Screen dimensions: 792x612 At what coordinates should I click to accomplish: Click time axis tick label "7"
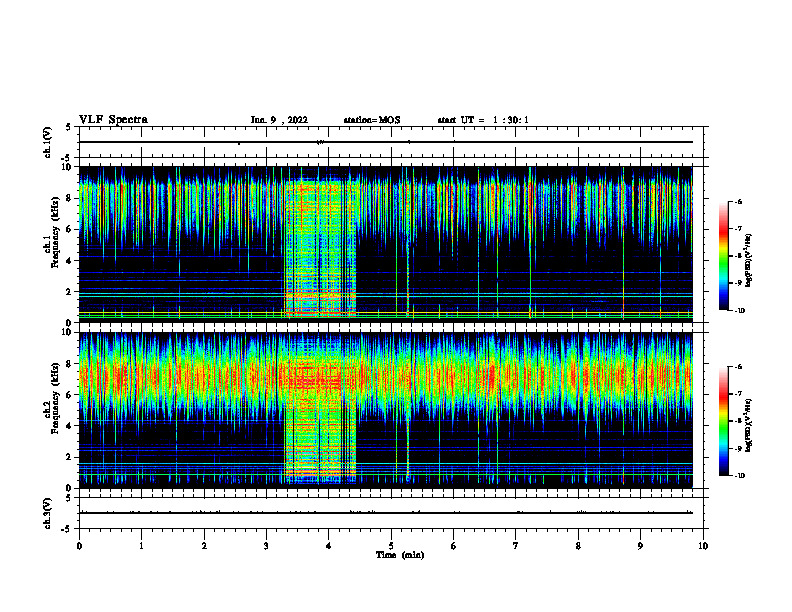click(516, 546)
